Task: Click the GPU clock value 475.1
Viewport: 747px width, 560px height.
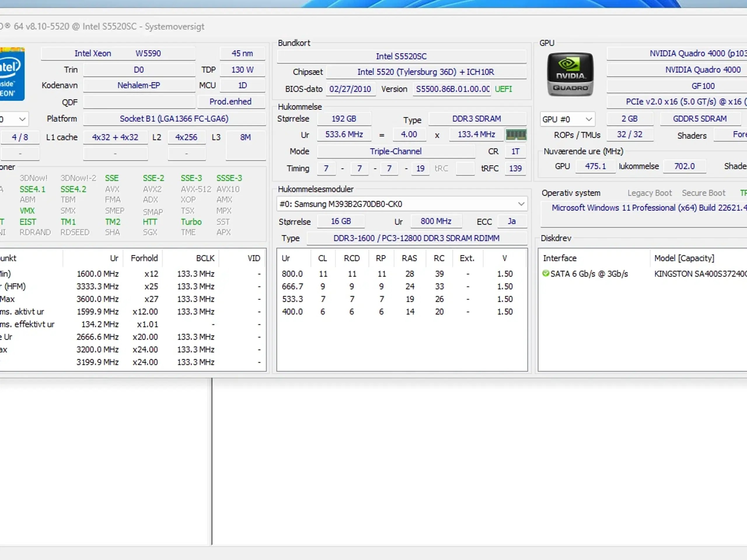Action: (595, 166)
